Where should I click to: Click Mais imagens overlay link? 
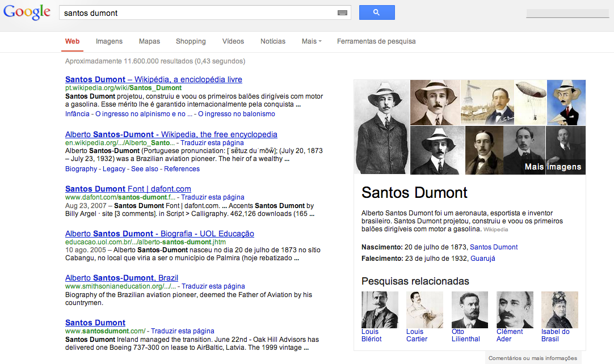553,167
